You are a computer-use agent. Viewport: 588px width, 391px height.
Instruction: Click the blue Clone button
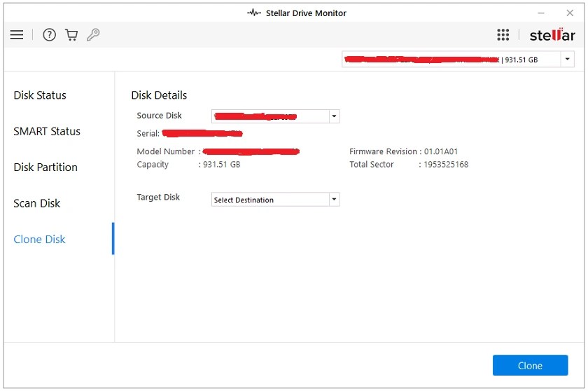[530, 365]
